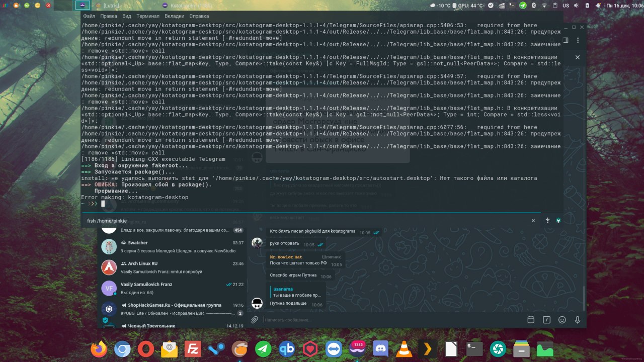Open the Файл menu in terminal
The height and width of the screenshot is (362, 644).
89,16
